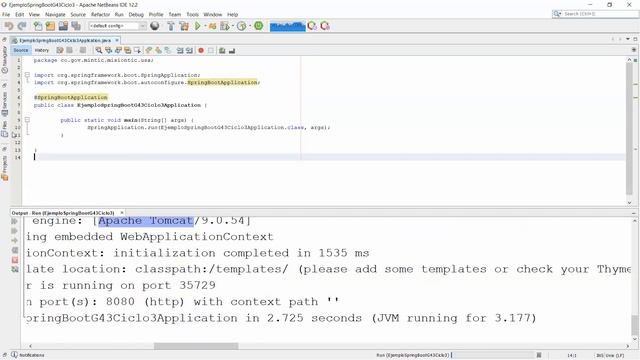Screen dimensions: 640x360
Task: Click the first icon after memory bar
Action: pyautogui.click(x=312, y=26)
